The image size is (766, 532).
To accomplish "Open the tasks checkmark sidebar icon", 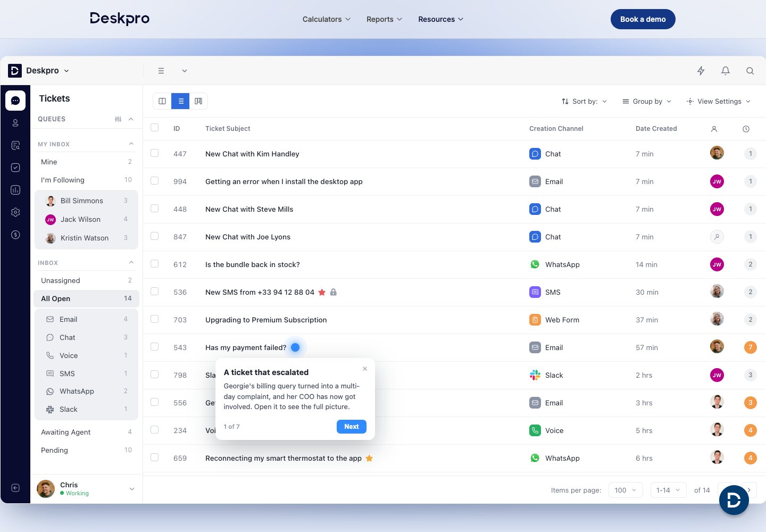I will [15, 168].
